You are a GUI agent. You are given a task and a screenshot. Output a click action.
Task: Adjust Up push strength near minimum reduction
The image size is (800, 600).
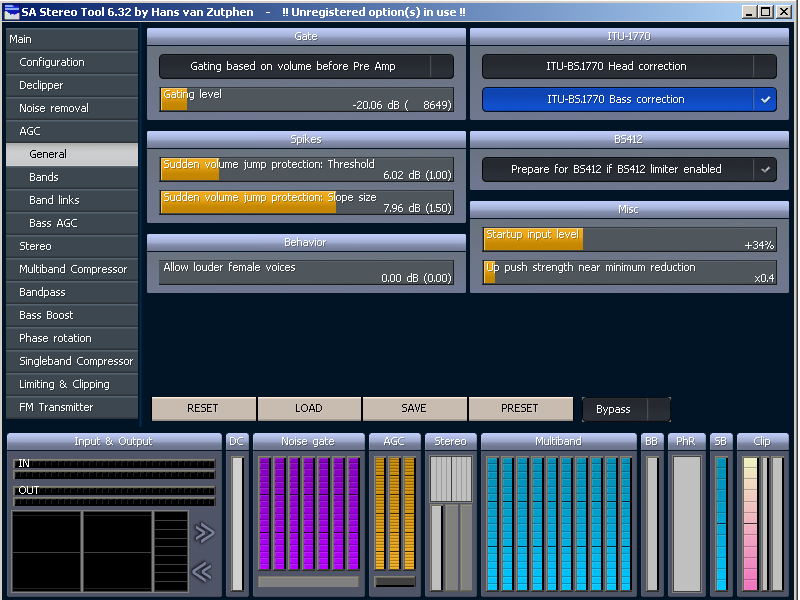pyautogui.click(x=629, y=272)
